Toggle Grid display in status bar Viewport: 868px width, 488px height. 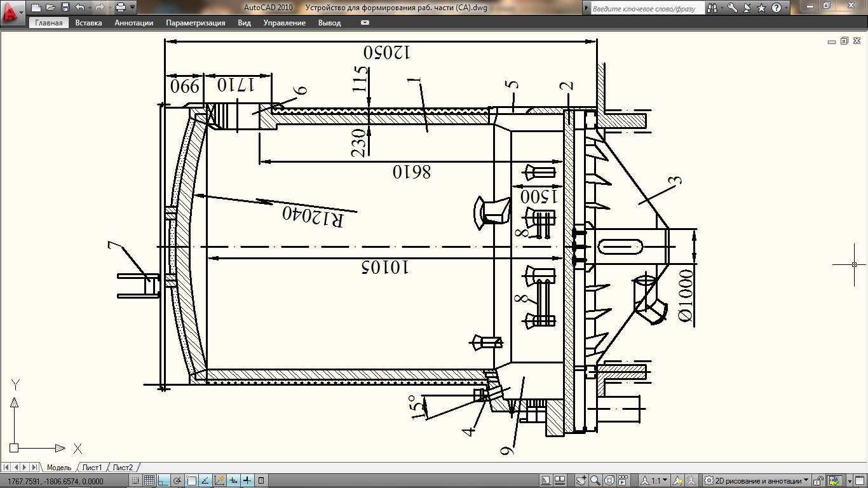(149, 480)
